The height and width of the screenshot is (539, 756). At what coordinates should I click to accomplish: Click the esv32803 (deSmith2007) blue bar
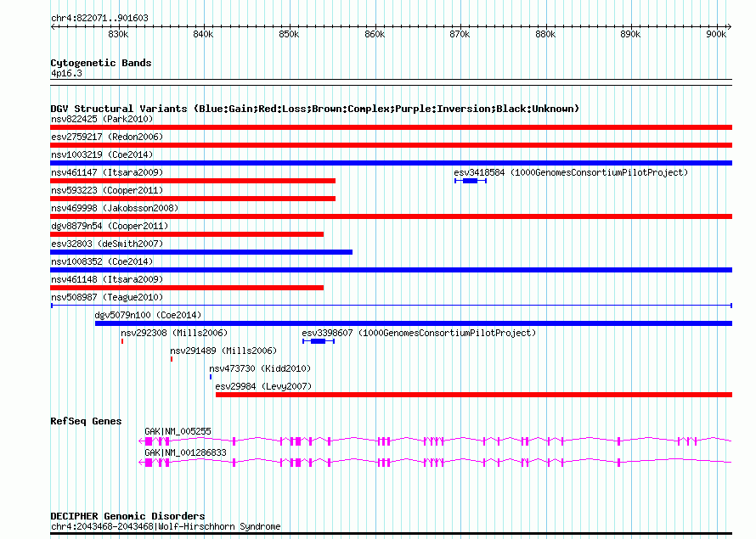(x=201, y=252)
